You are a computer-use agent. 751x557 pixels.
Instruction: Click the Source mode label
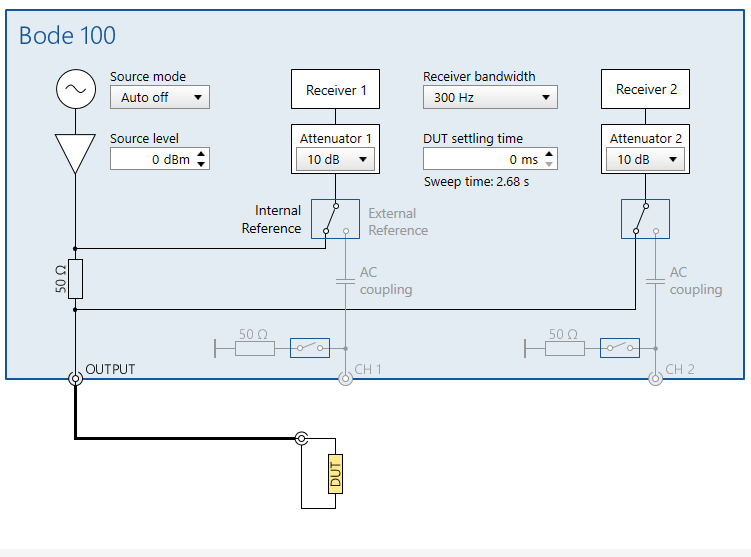click(148, 77)
